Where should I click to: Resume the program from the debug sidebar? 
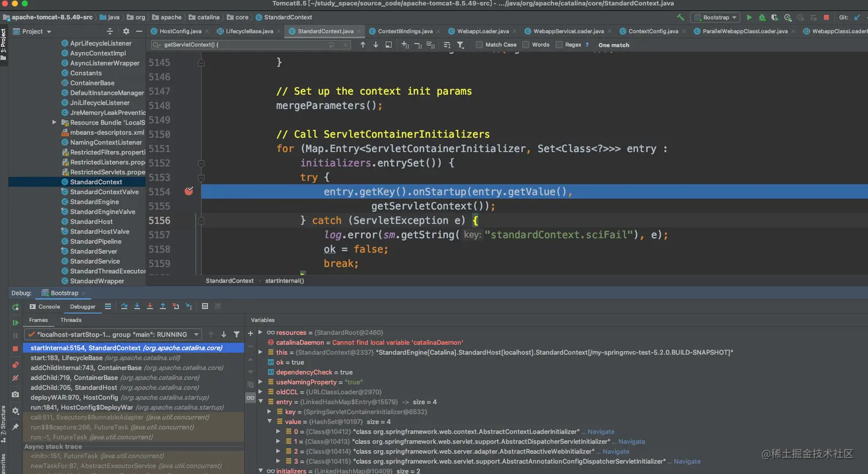[15, 322]
